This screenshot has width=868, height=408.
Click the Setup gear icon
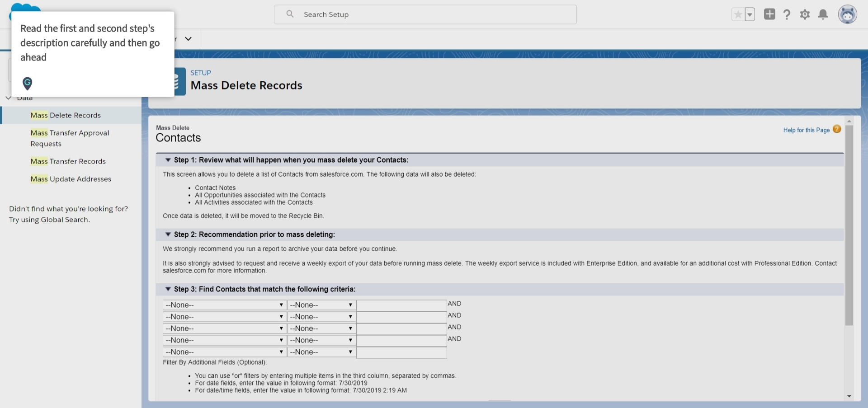click(x=805, y=14)
